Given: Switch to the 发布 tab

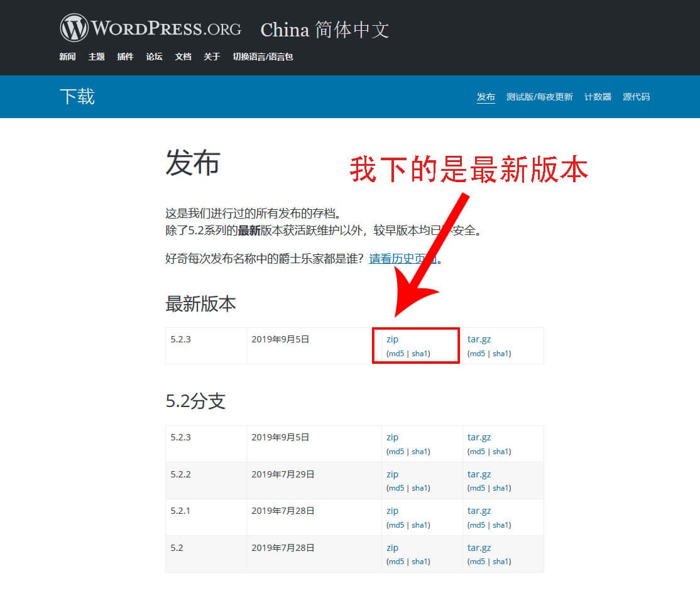Looking at the screenshot, I should tap(486, 97).
